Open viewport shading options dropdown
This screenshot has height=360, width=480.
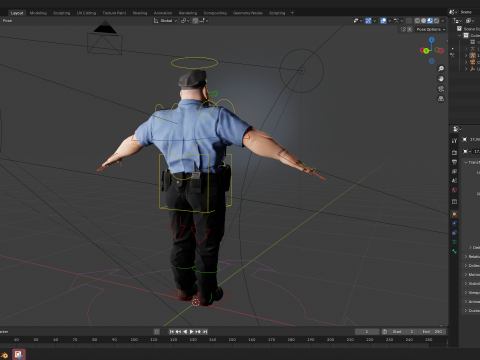[443, 21]
